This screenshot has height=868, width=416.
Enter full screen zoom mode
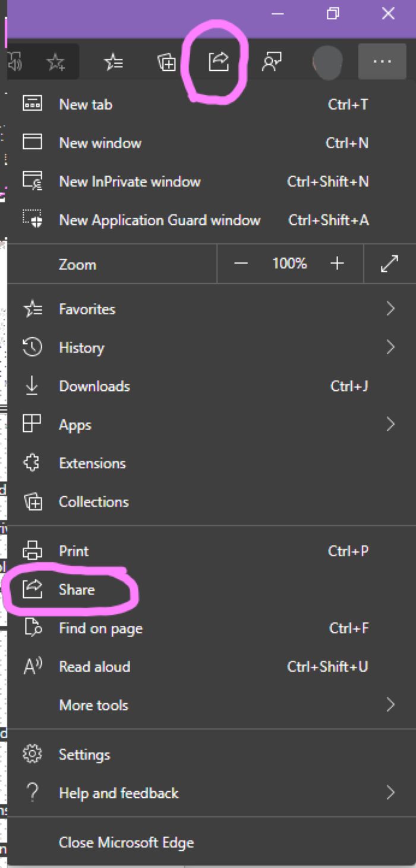(x=389, y=264)
